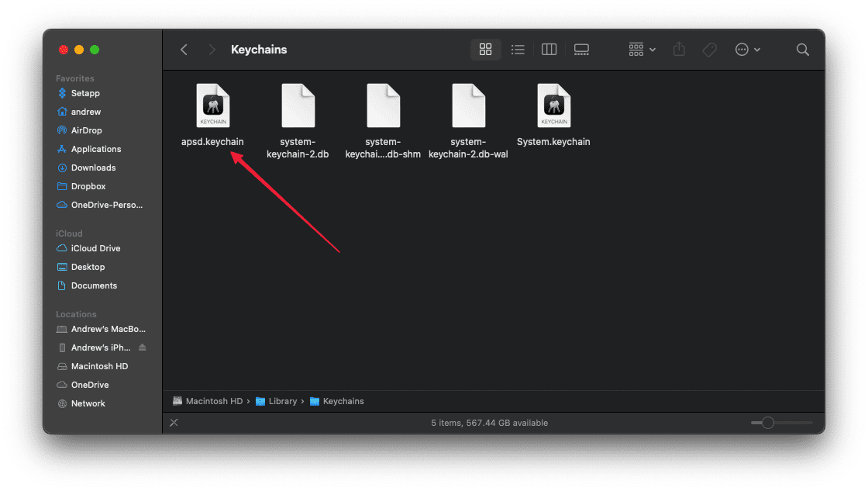
Task: Switch to icon grid view
Action: pyautogui.click(x=485, y=50)
